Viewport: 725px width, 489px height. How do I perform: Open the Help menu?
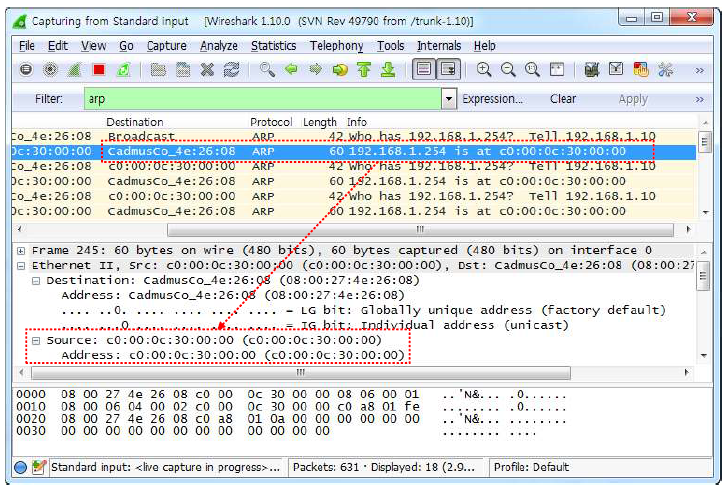(x=485, y=46)
